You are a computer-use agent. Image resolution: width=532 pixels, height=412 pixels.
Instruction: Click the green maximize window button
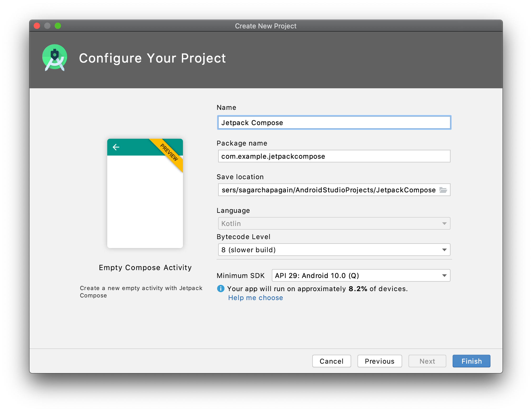[58, 26]
